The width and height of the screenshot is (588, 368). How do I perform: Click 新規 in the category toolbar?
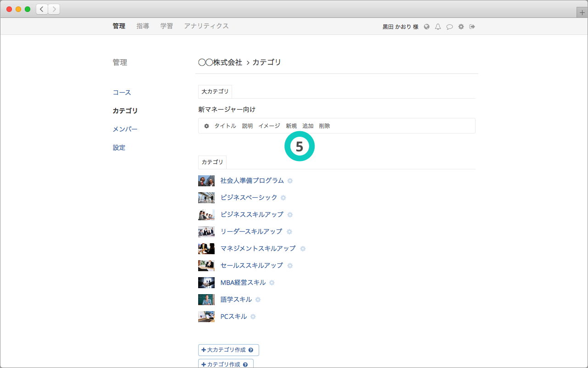(291, 126)
